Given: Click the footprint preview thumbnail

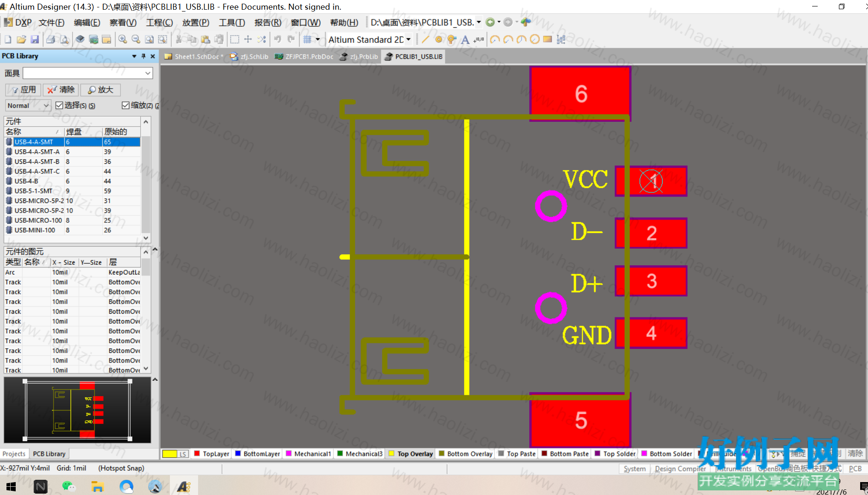Looking at the screenshot, I should tap(78, 410).
